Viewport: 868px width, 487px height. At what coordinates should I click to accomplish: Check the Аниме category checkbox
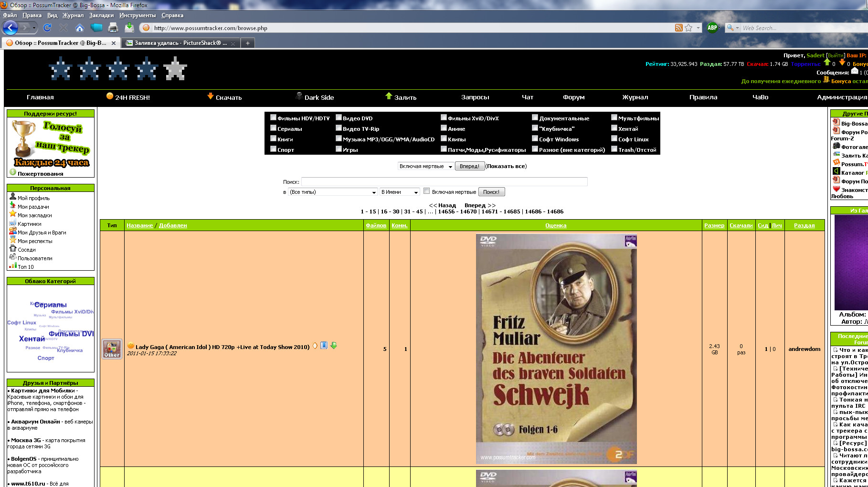444,127
